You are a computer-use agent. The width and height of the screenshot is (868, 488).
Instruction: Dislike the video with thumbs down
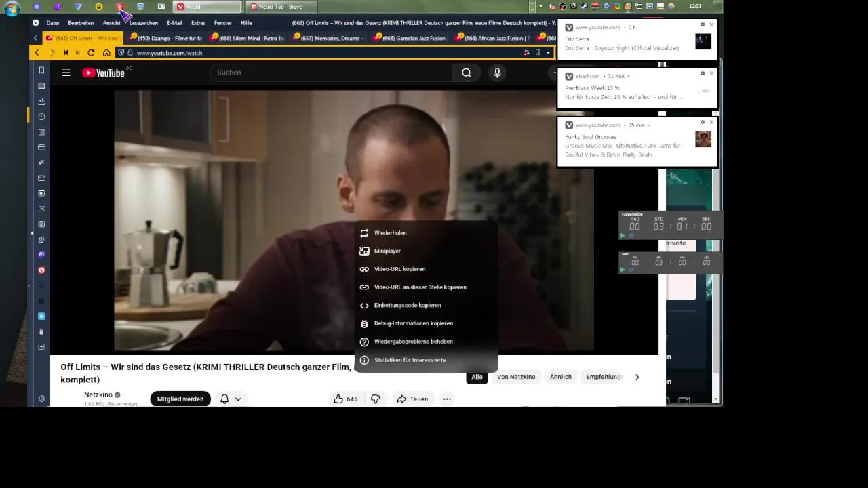(x=375, y=399)
